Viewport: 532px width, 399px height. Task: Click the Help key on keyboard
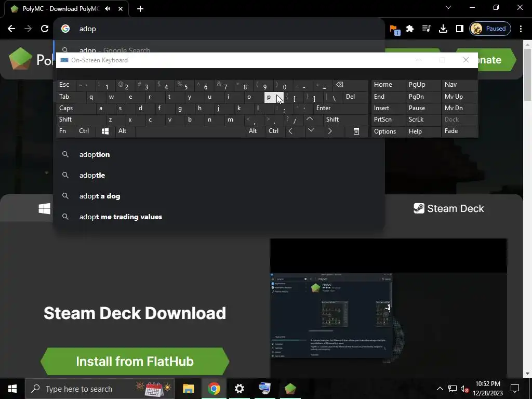[x=423, y=131]
